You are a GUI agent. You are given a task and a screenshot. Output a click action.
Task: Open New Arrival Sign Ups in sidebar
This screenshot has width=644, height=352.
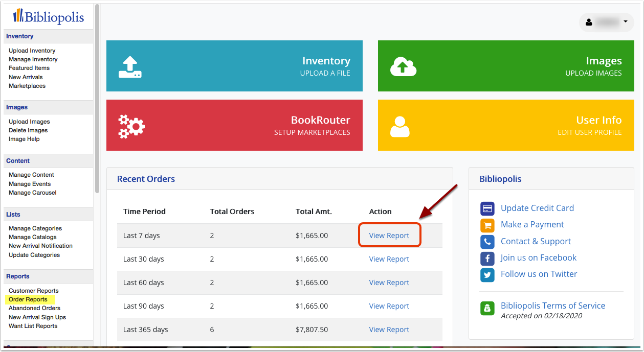[x=37, y=317]
